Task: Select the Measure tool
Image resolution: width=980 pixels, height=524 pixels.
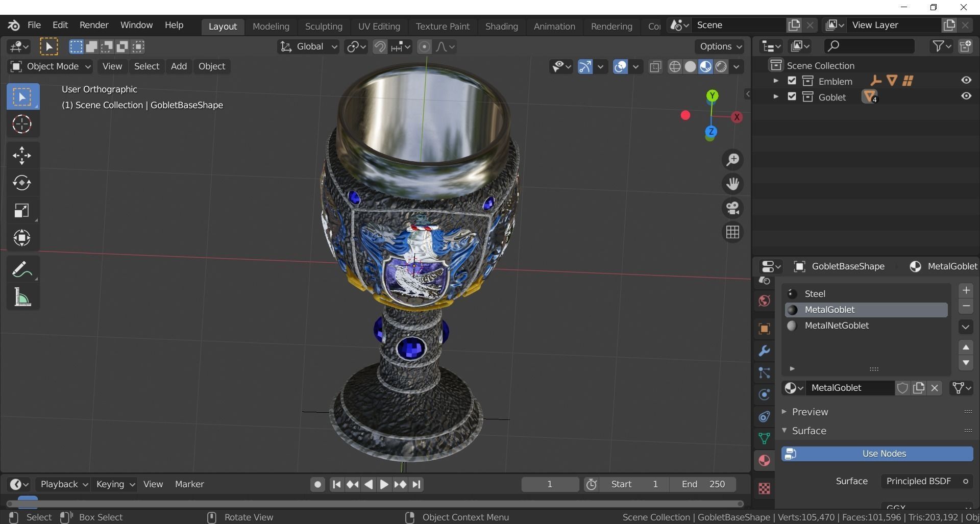Action: [22, 296]
